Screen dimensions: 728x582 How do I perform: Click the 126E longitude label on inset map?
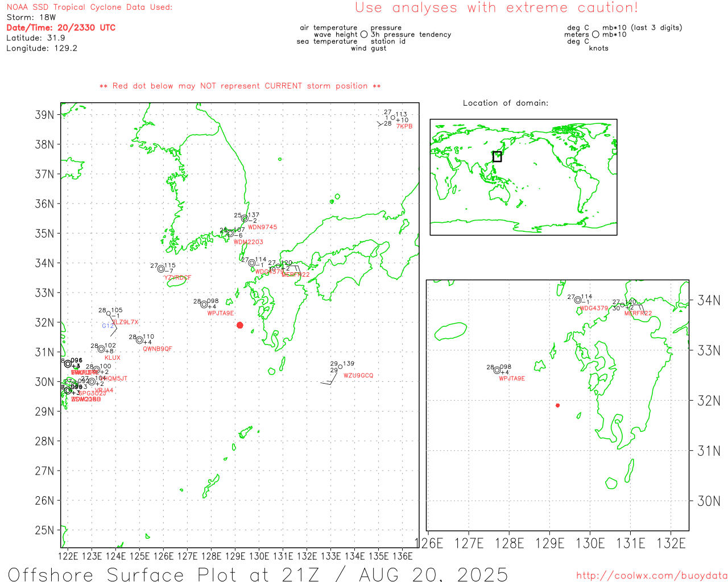click(429, 543)
